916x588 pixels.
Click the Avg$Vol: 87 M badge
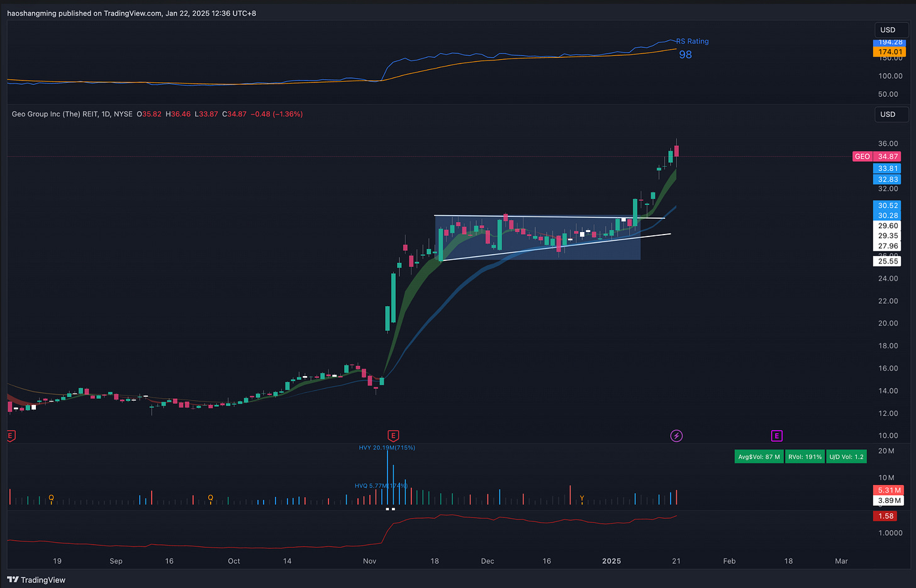coord(759,457)
